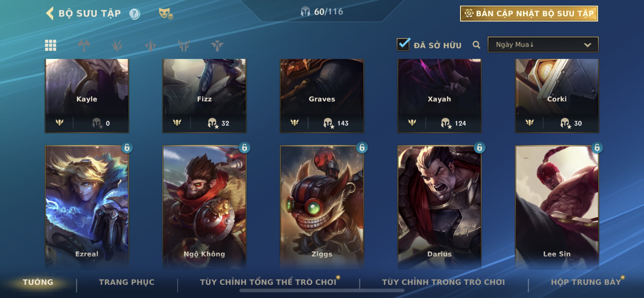Open the search magnifier icon
The image size is (644, 298).
pos(476,45)
